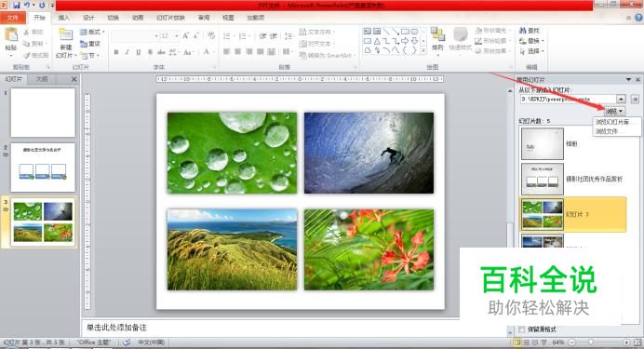
Task: Toggle Bold formatting
Action: point(116,52)
